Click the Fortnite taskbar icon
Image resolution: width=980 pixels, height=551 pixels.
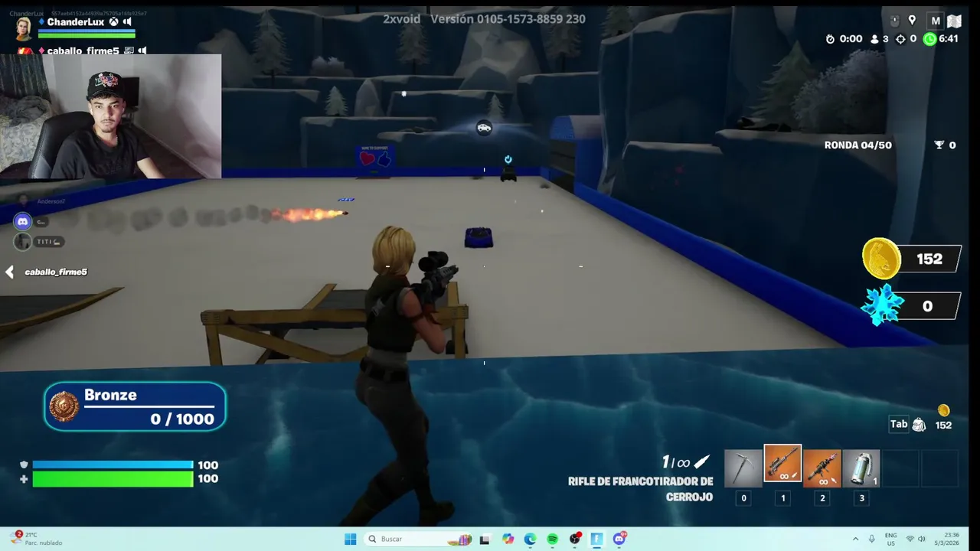click(x=597, y=539)
